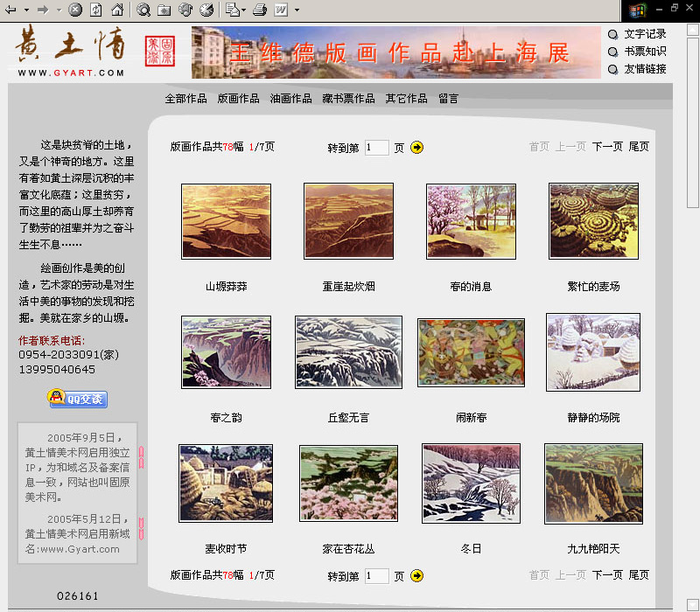Image resolution: width=700 pixels, height=612 pixels.
Task: Expand the dropdown beside the Word edit icon
Action: pyautogui.click(x=297, y=10)
